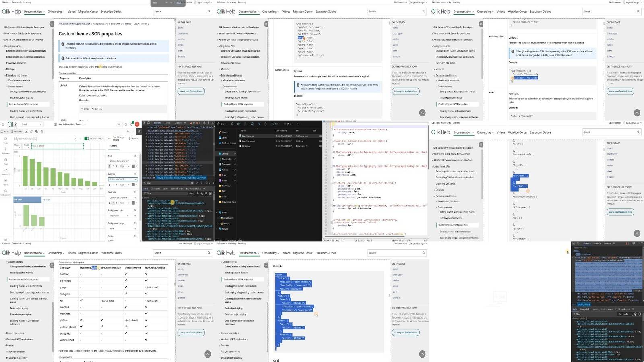Viewport: 644px width, 362px height.
Task: Click the reset icon beside Background color
Action: tap(135, 210)
